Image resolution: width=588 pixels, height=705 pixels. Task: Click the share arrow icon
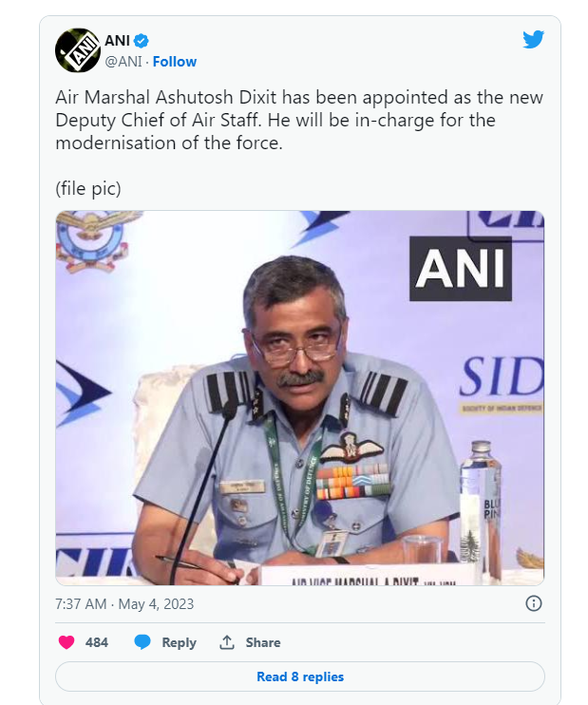coord(227,642)
